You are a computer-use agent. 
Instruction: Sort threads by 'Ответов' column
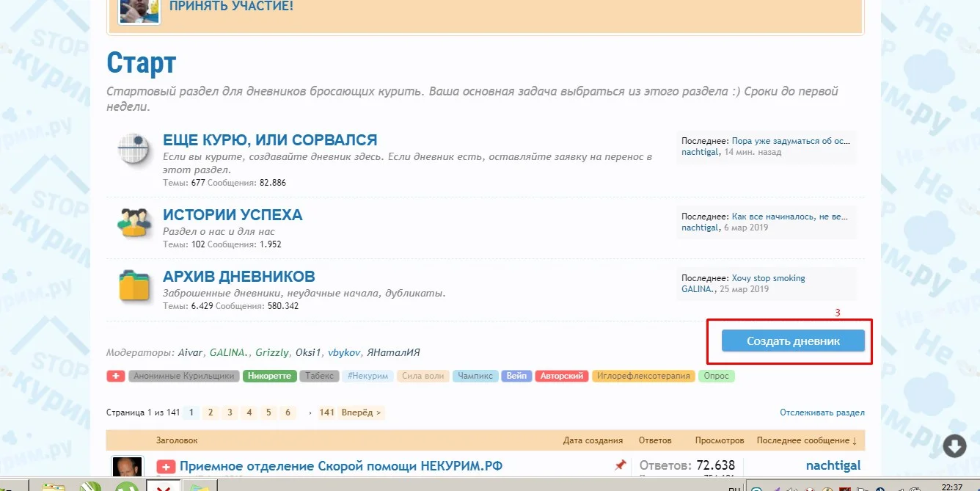point(655,440)
